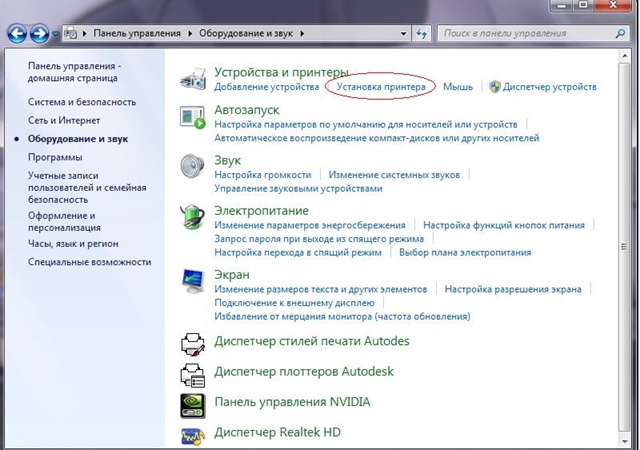Click the Настройка громкости link
This screenshot has width=640, height=450.
[x=263, y=174]
